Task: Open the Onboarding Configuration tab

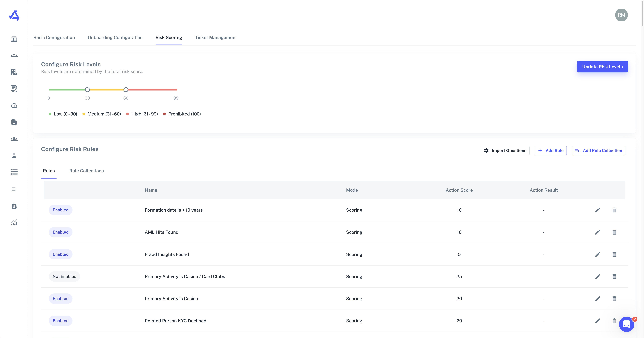Action: (x=115, y=37)
